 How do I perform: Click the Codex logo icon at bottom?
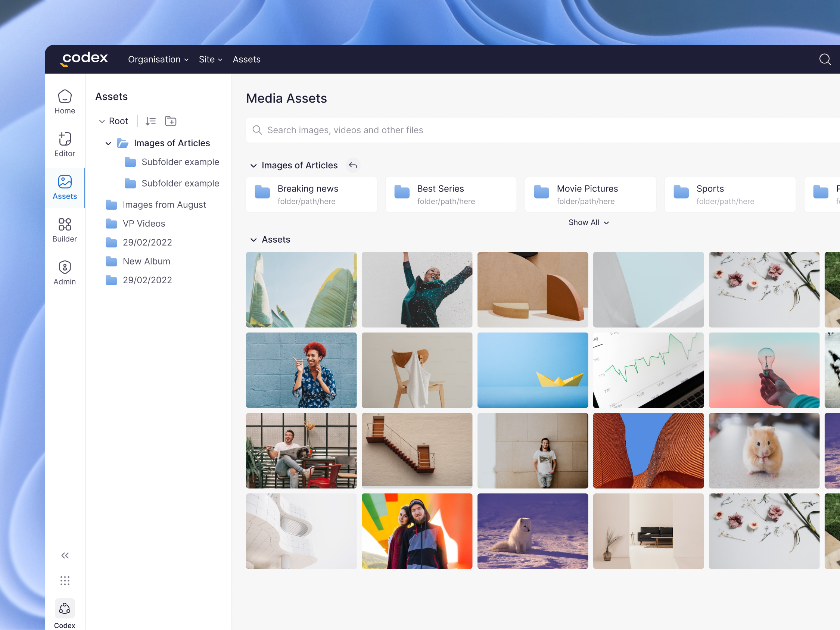pos(65,608)
